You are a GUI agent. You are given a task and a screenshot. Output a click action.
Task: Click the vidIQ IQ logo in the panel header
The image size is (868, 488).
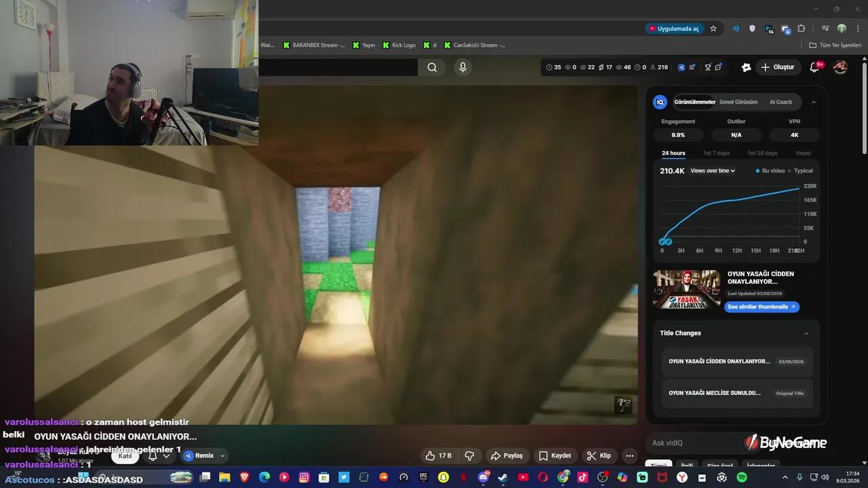click(660, 102)
